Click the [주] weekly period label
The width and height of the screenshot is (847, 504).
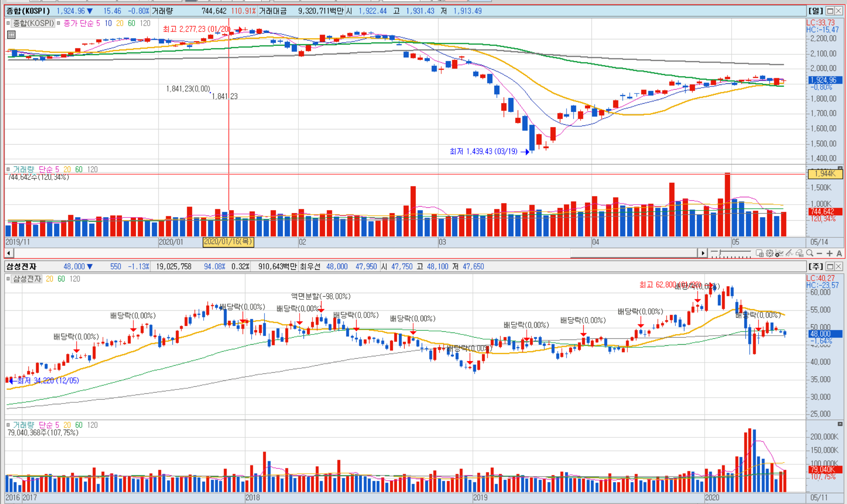[815, 266]
